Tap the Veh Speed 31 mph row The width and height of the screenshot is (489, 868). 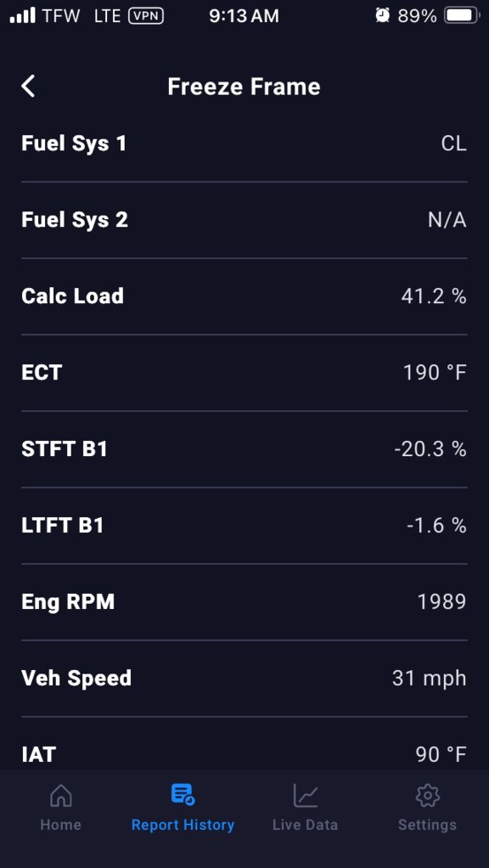pos(244,678)
